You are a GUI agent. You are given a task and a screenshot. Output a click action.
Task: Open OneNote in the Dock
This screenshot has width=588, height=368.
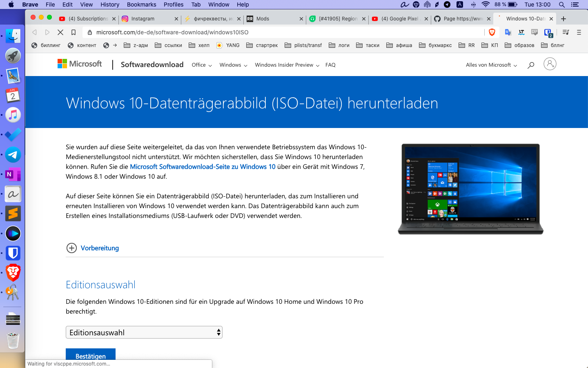pyautogui.click(x=13, y=175)
